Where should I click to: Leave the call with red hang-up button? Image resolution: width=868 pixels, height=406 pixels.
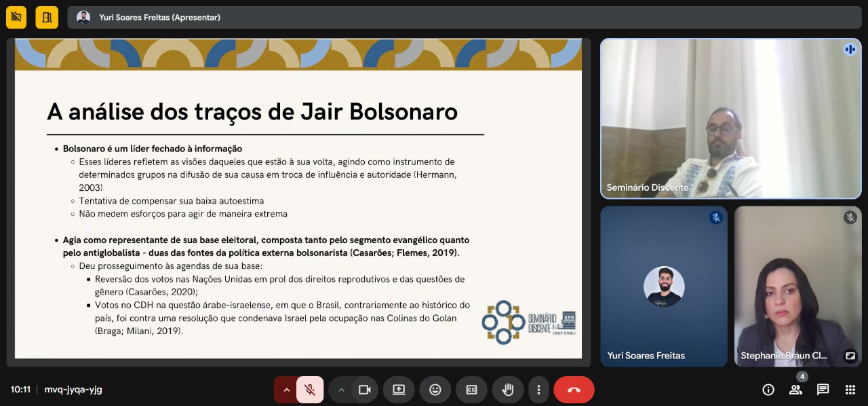tap(574, 390)
